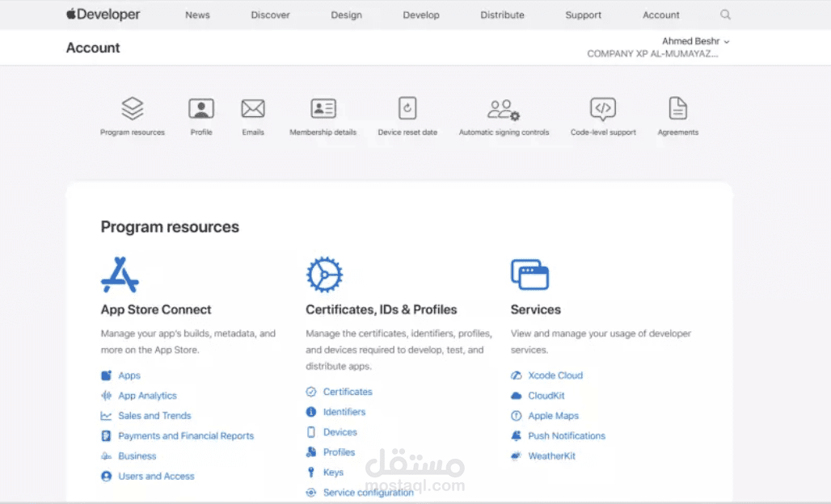Open Payments and Financial Reports link

point(186,435)
